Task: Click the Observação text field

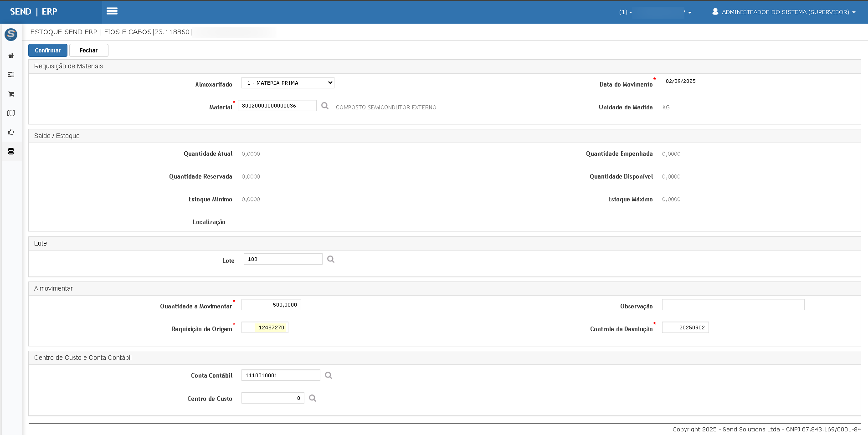Action: coord(733,305)
